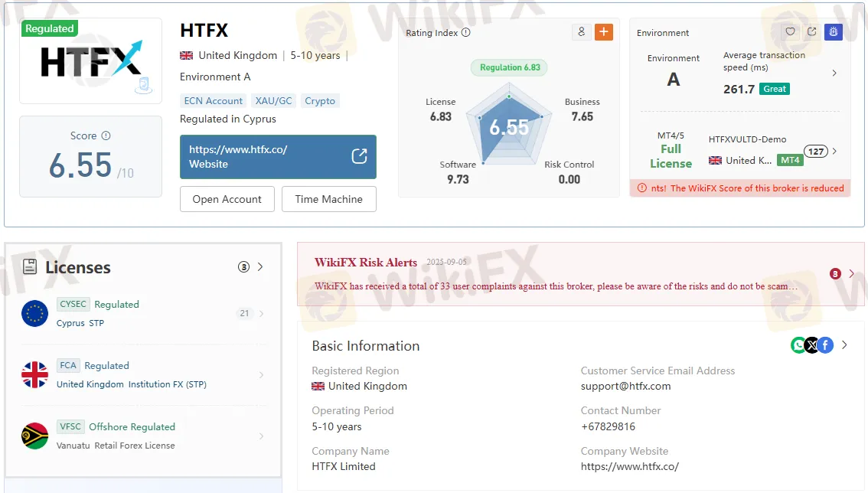Screen dimensions: 868x493
Task: Click the green Regulated badge on the logo
Action: 49,28
